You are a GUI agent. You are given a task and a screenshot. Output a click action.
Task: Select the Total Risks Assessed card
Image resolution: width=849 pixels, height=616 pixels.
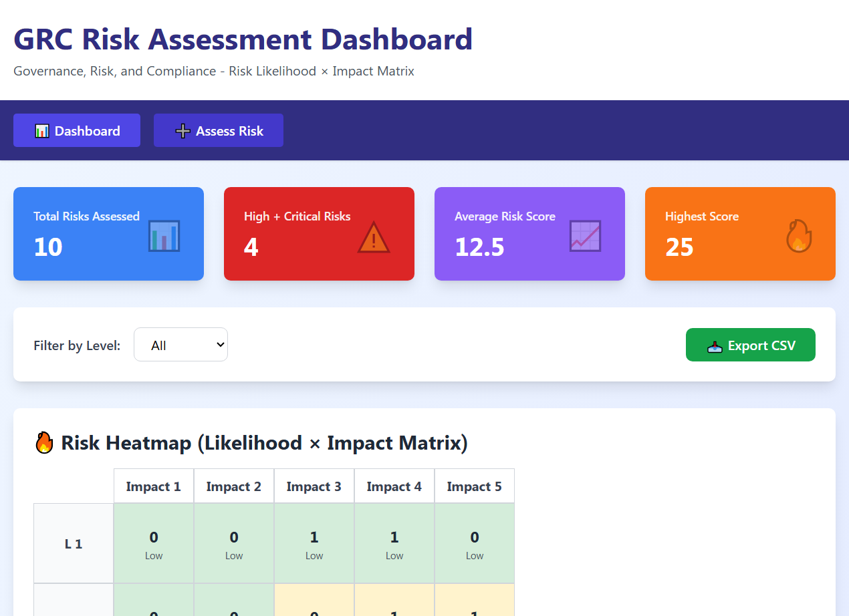coord(108,234)
